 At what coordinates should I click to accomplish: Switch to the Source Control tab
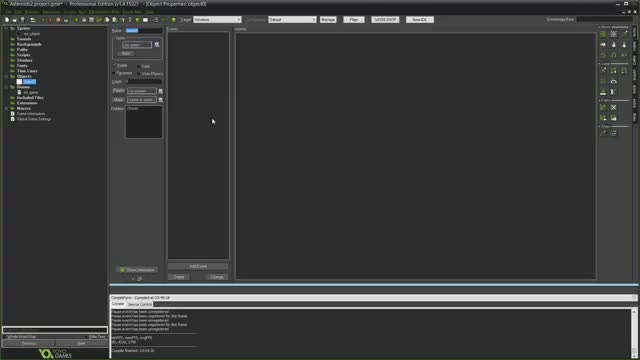coord(140,304)
